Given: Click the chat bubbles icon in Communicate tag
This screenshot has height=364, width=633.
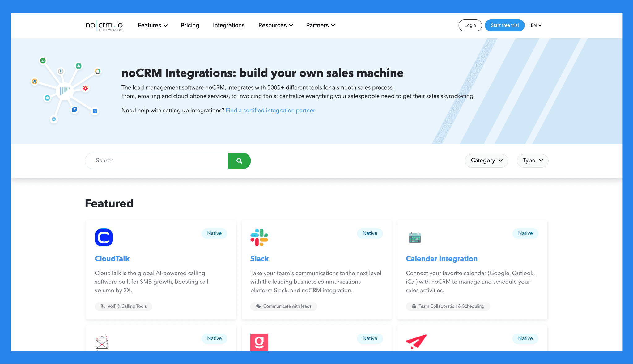Looking at the screenshot, I should (x=258, y=306).
